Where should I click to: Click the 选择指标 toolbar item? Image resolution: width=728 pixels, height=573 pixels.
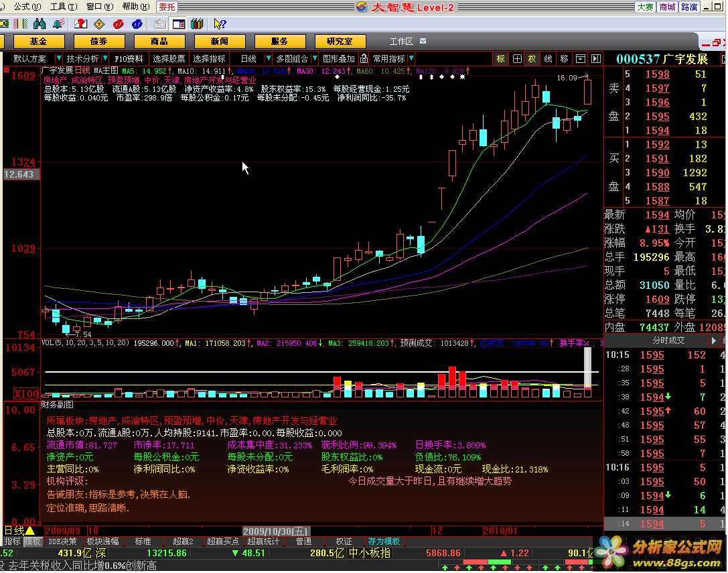tap(210, 58)
